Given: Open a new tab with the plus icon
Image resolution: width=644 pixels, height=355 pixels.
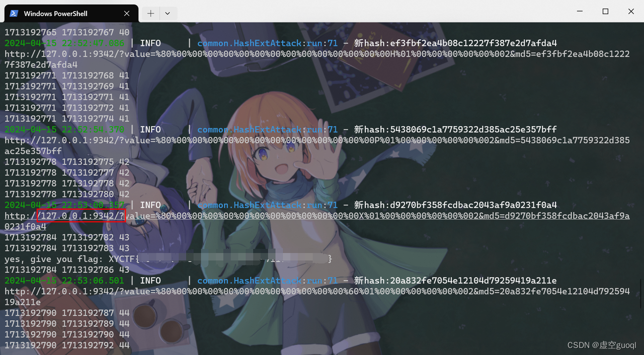Looking at the screenshot, I should [x=150, y=13].
